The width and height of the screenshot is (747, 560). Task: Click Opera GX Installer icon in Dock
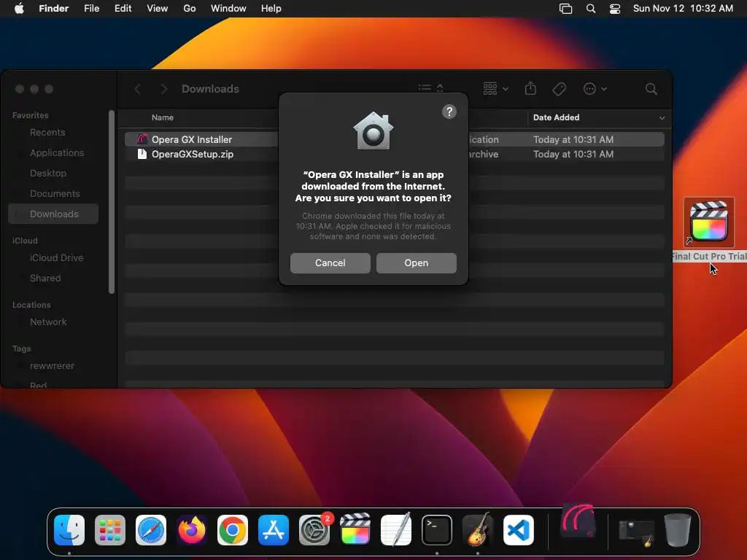tap(578, 521)
